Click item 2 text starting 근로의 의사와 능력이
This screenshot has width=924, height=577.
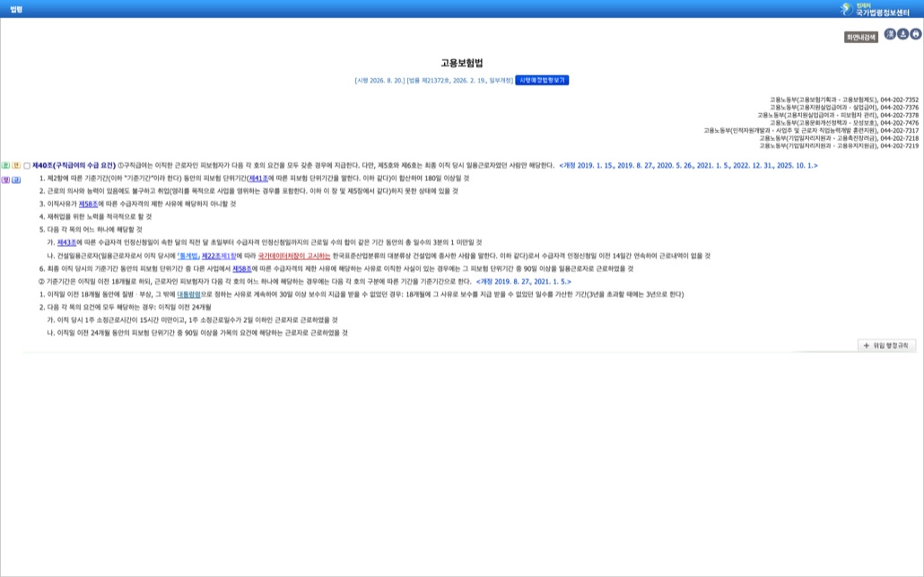pyautogui.click(x=248, y=191)
